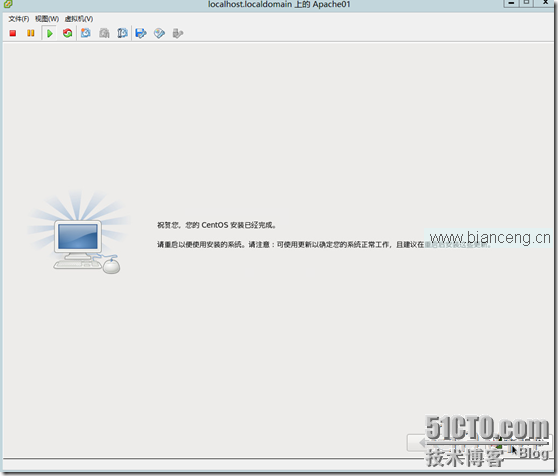The width and height of the screenshot is (558, 476).
Task: Power on the VM with green play icon
Action: (x=49, y=33)
